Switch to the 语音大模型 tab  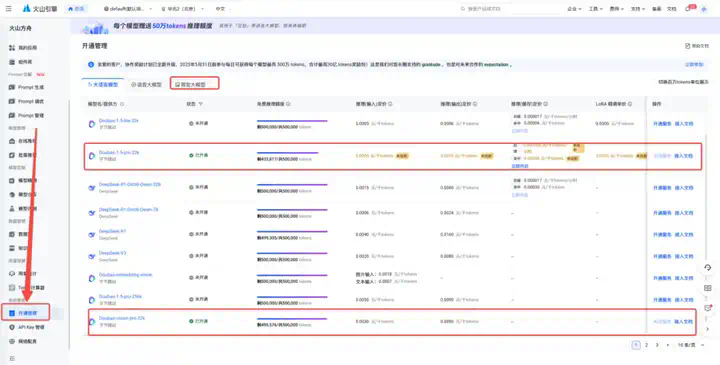(146, 84)
